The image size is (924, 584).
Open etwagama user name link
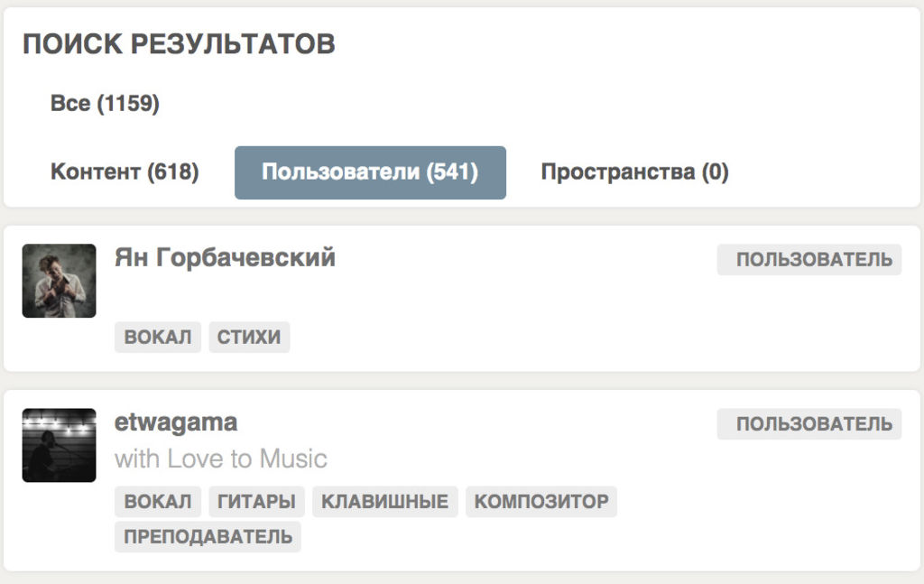176,422
